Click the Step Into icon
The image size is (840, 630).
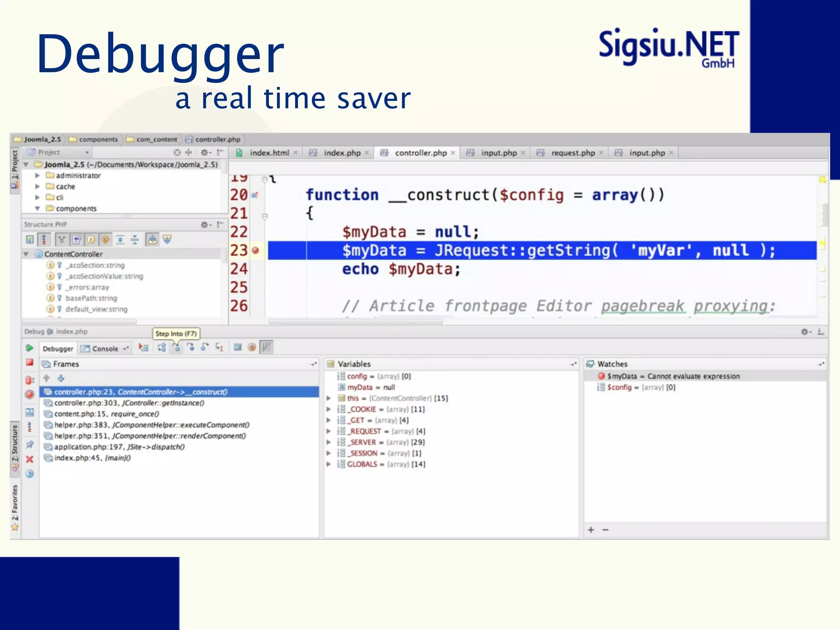(x=176, y=347)
